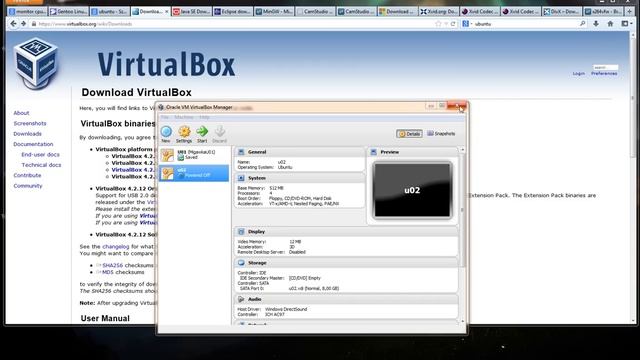Go back with the browser back arrow

coord(13,24)
